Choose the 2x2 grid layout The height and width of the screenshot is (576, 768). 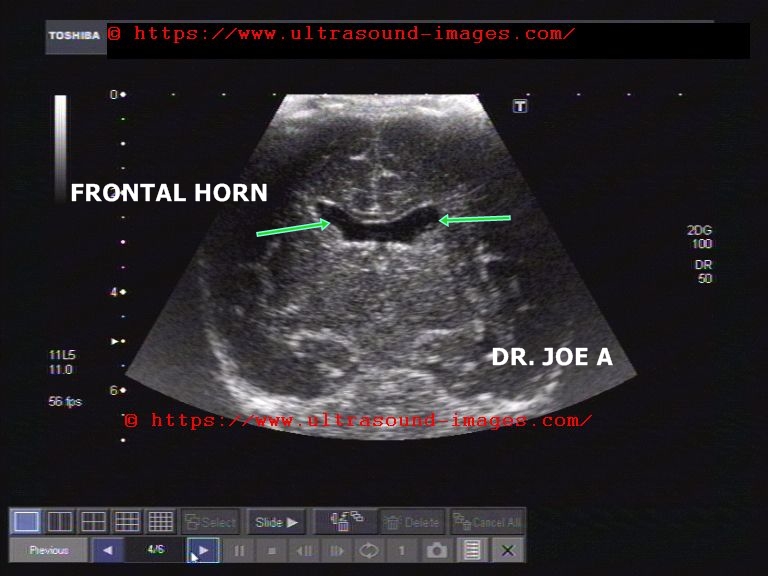tap(93, 522)
